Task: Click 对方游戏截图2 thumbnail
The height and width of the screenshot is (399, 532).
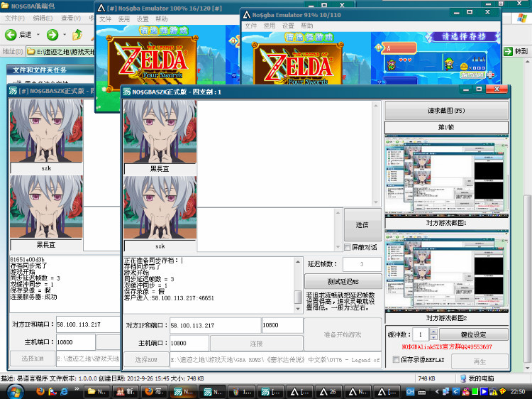Action: click(446, 271)
